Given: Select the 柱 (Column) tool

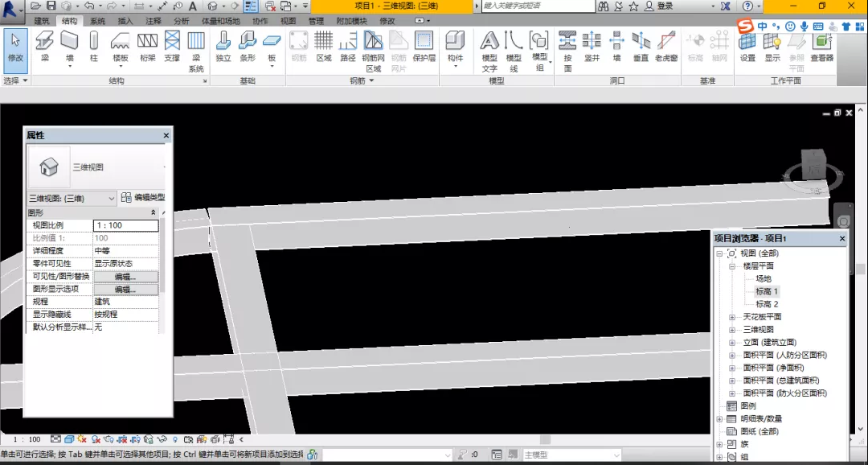Looking at the screenshot, I should coord(94,47).
